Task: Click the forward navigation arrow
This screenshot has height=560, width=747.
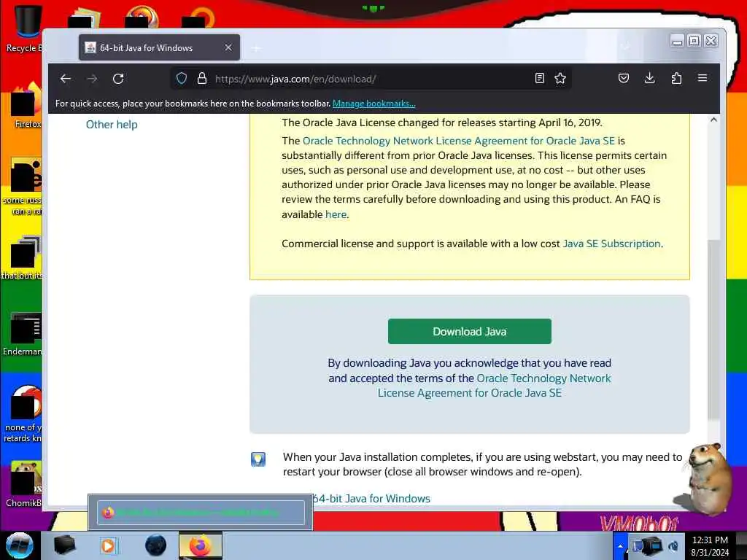Action: click(x=92, y=79)
